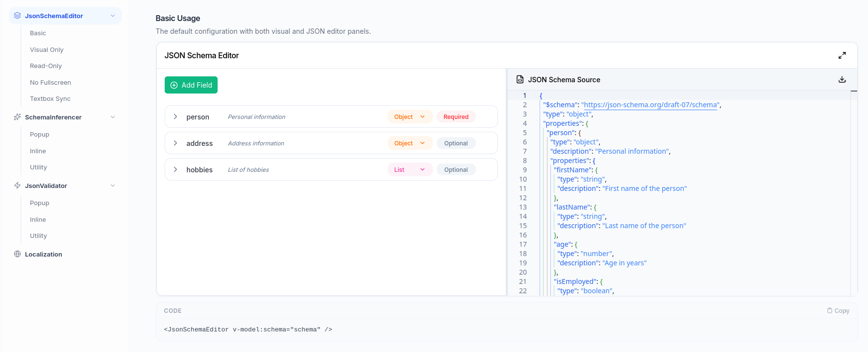This screenshot has height=352, width=868.
Task: Click the JsonSchemaEditor layers icon
Action: click(x=18, y=16)
